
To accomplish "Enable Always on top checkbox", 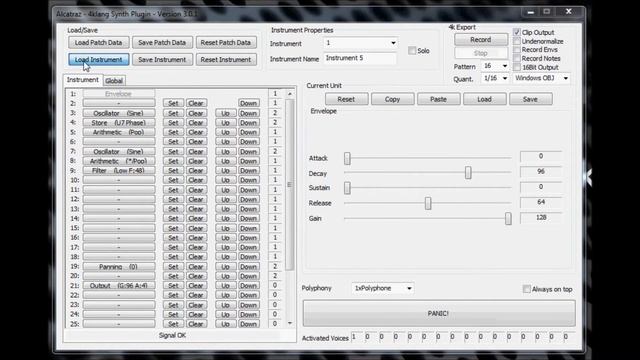I will click(x=527, y=289).
